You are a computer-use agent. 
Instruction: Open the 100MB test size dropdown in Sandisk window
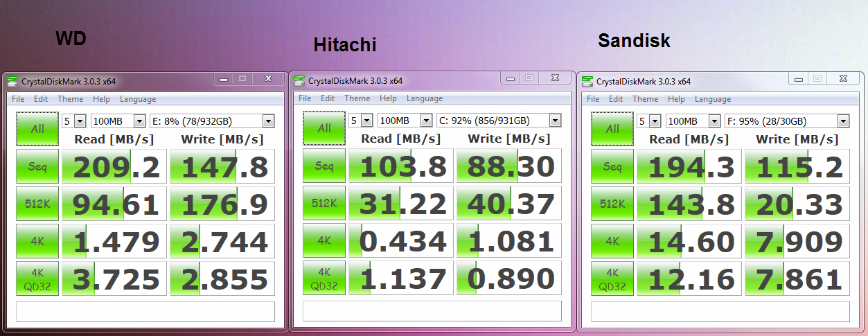[693, 121]
